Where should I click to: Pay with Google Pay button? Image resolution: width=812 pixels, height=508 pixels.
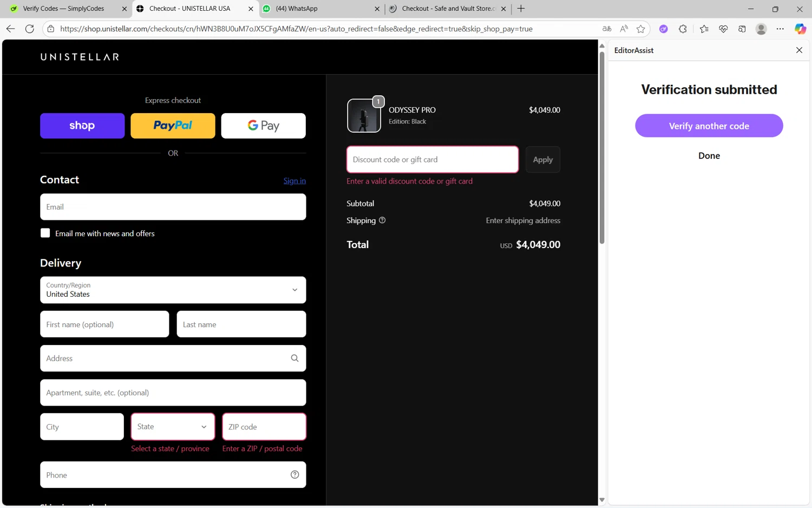[264, 126]
